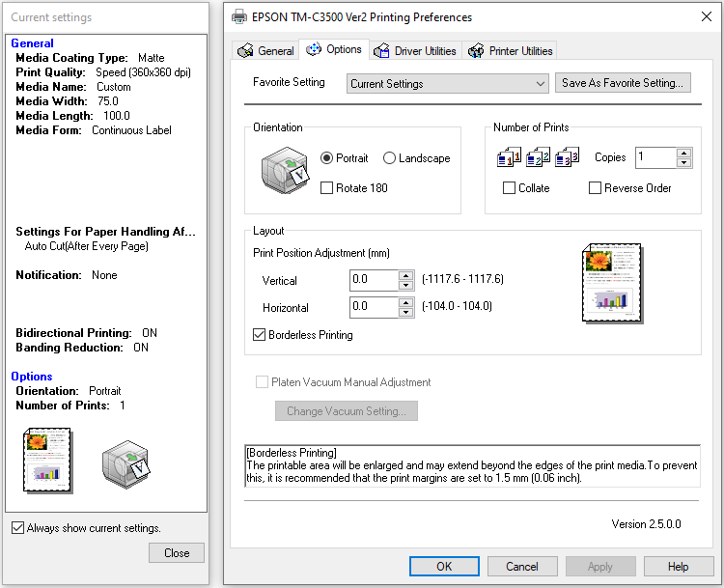
Task: Switch to the General tab
Action: click(x=266, y=51)
